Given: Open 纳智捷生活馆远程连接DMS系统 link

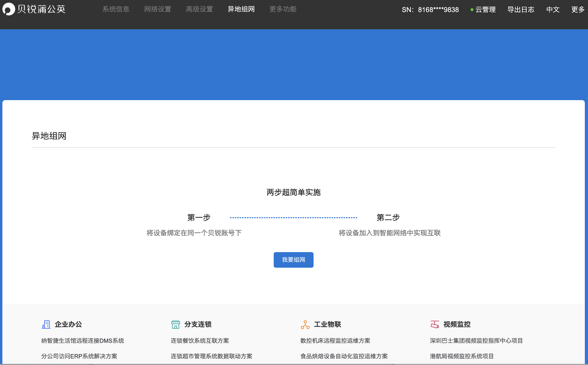Looking at the screenshot, I should coord(82,341).
